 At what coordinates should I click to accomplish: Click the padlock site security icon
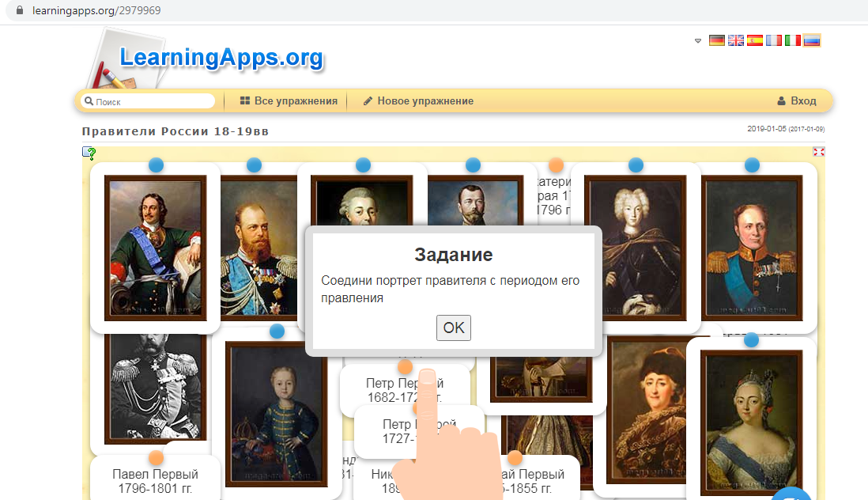click(20, 10)
